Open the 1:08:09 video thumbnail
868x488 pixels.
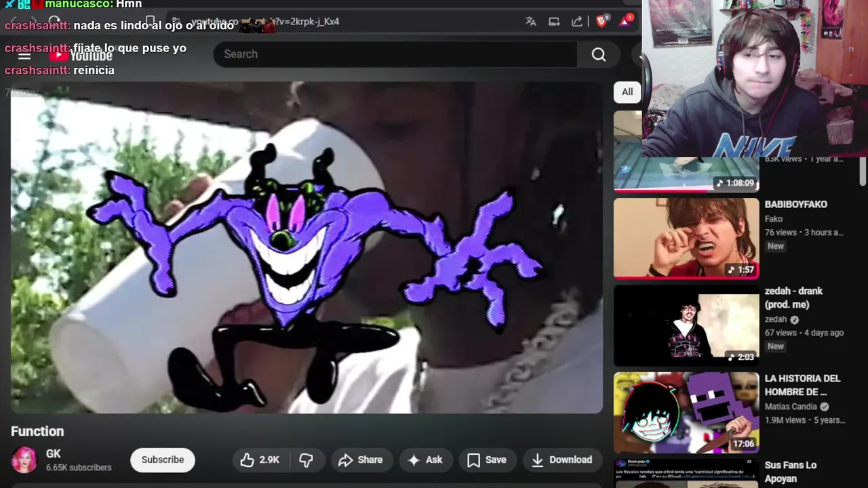686,175
